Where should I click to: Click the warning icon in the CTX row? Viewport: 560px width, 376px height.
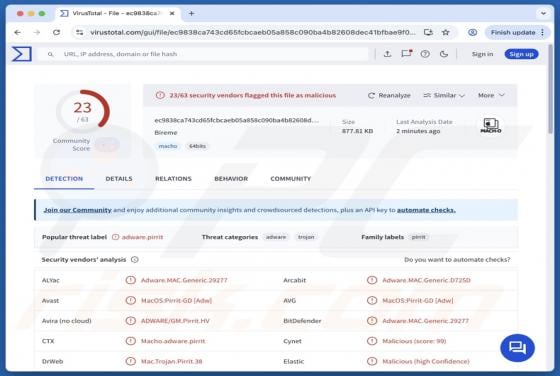click(x=131, y=341)
